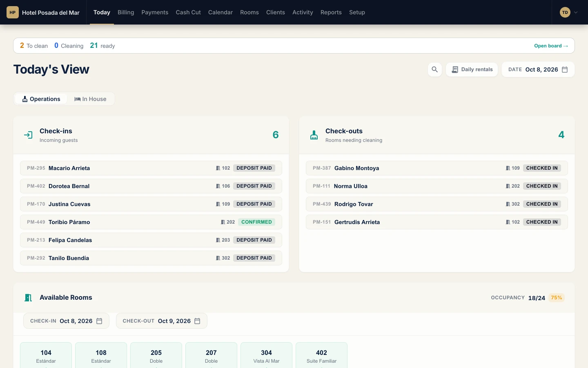Click the "2 To clean" counter

(34, 46)
